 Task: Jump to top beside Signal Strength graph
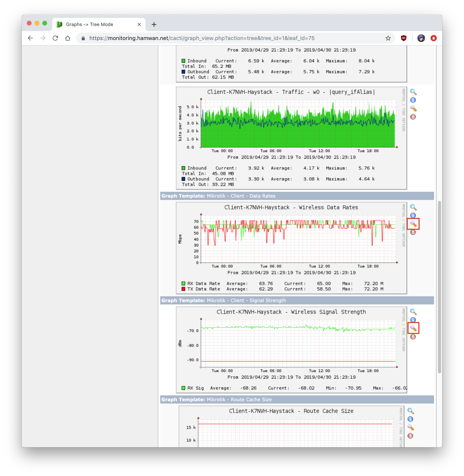pyautogui.click(x=413, y=337)
